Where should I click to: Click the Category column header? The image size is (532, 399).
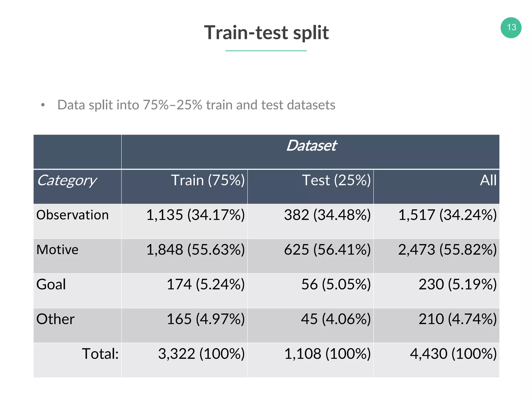[x=67, y=181]
